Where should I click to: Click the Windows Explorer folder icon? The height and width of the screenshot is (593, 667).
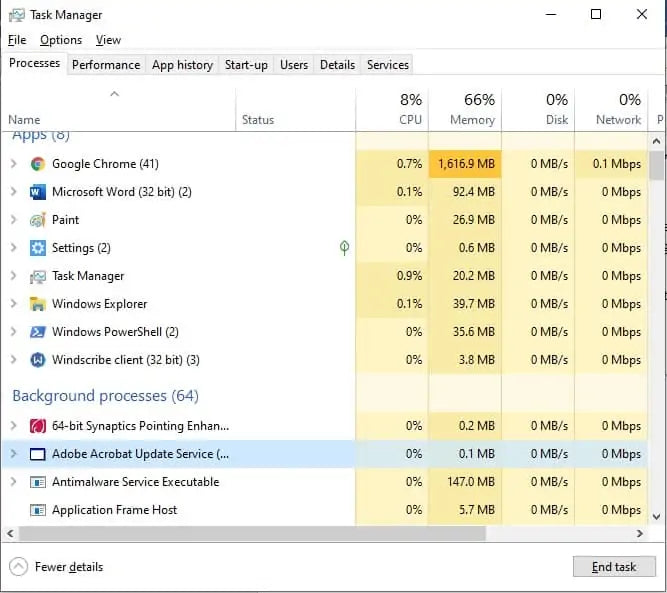[38, 304]
